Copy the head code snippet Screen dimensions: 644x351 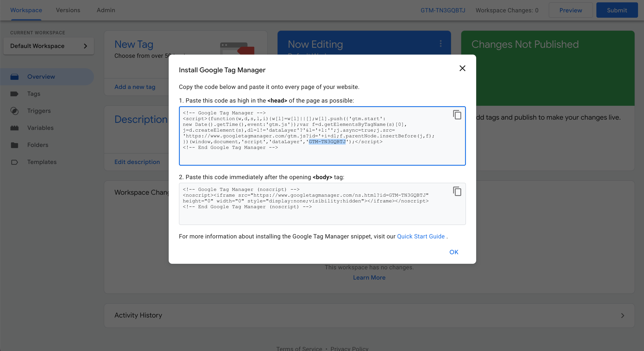click(457, 115)
